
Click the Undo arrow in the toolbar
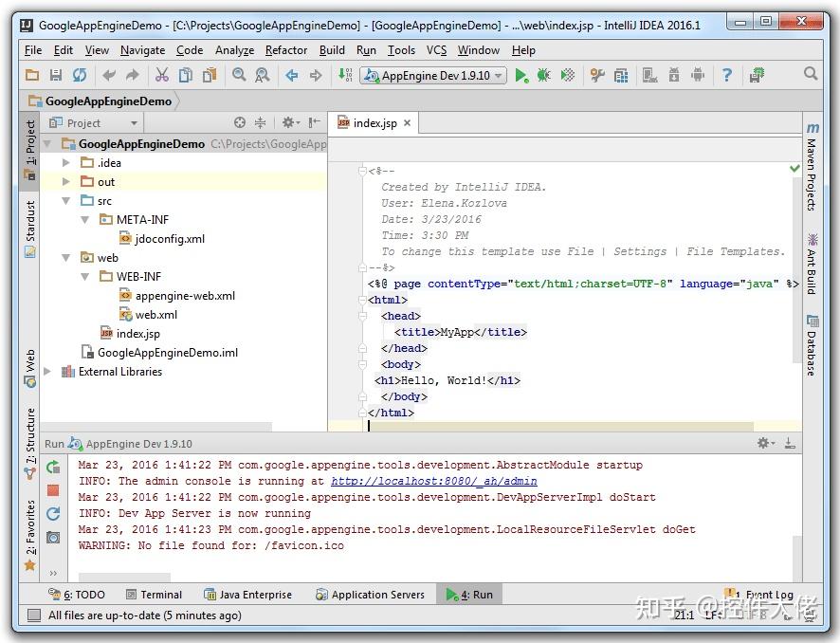pos(107,75)
